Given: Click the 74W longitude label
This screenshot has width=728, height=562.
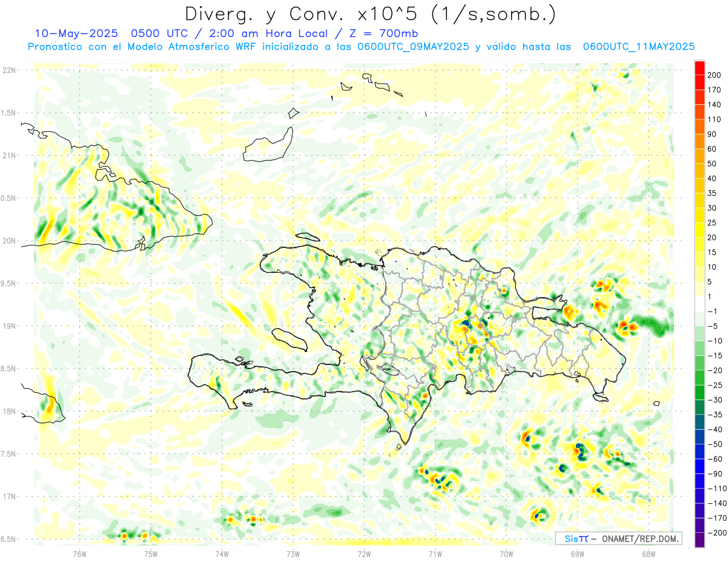Looking at the screenshot, I should [x=222, y=553].
